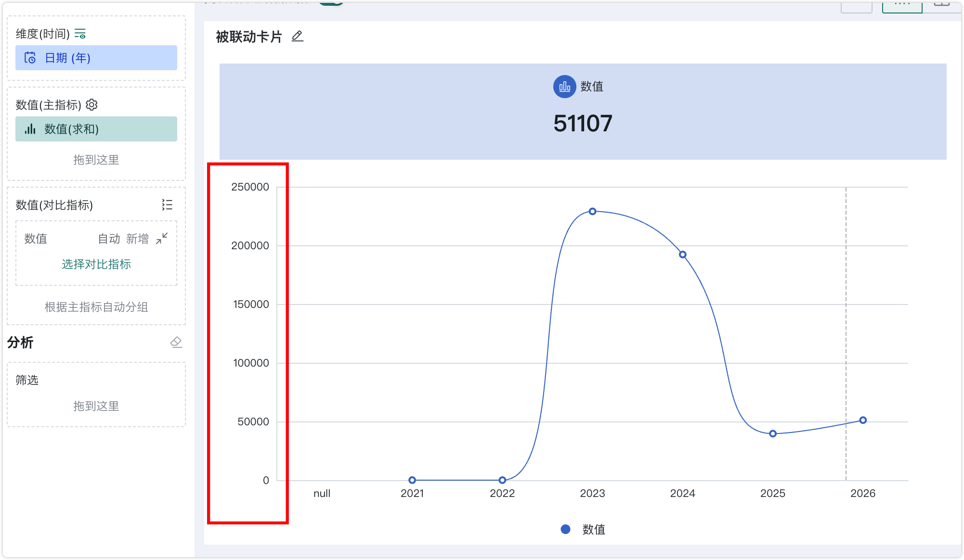Click the 2026 x-axis label
964x560 pixels.
coord(863,493)
